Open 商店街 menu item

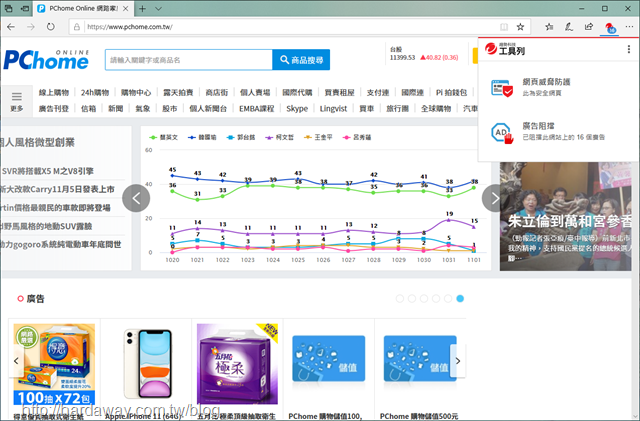217,93
